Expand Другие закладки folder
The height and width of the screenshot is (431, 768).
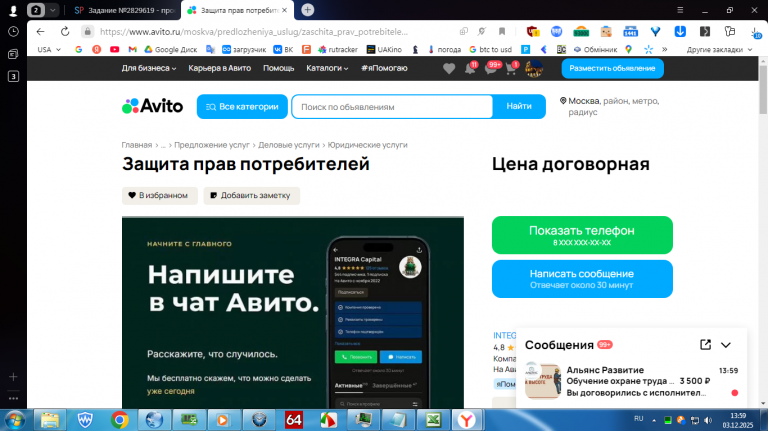[719, 49]
